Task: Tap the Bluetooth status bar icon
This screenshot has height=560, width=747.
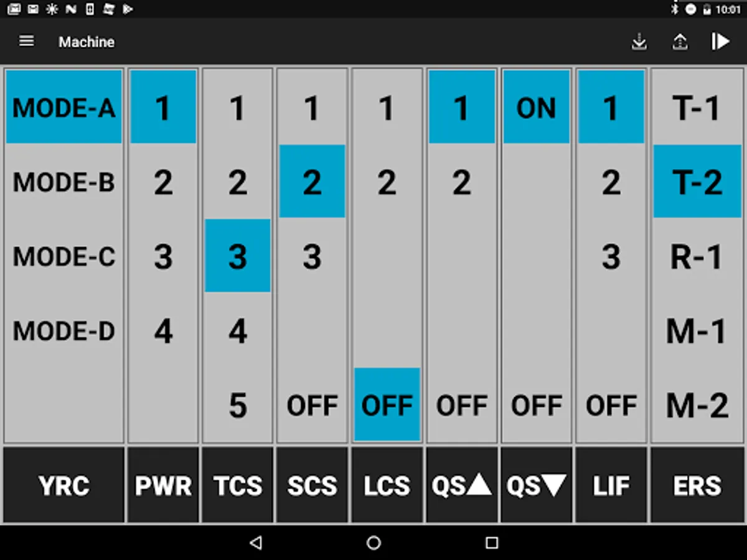Action: click(674, 9)
